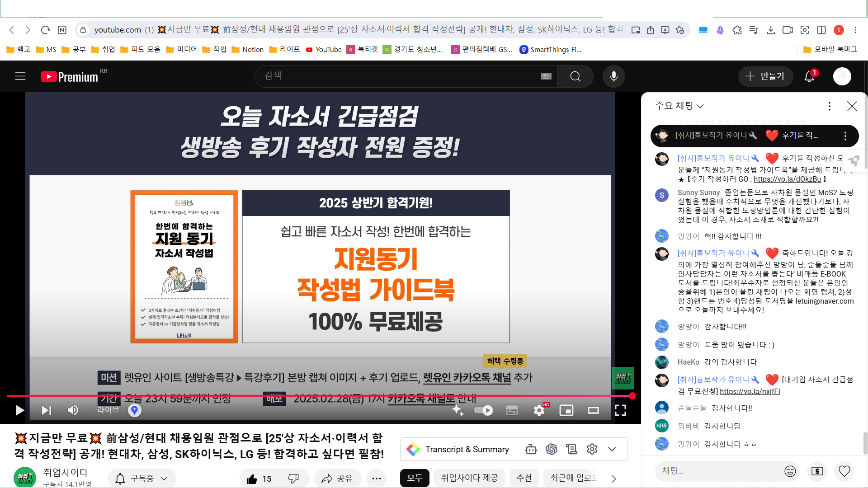The width and height of the screenshot is (868, 488).
Task: Open the 취업사이다 channel avatar
Action: click(25, 478)
